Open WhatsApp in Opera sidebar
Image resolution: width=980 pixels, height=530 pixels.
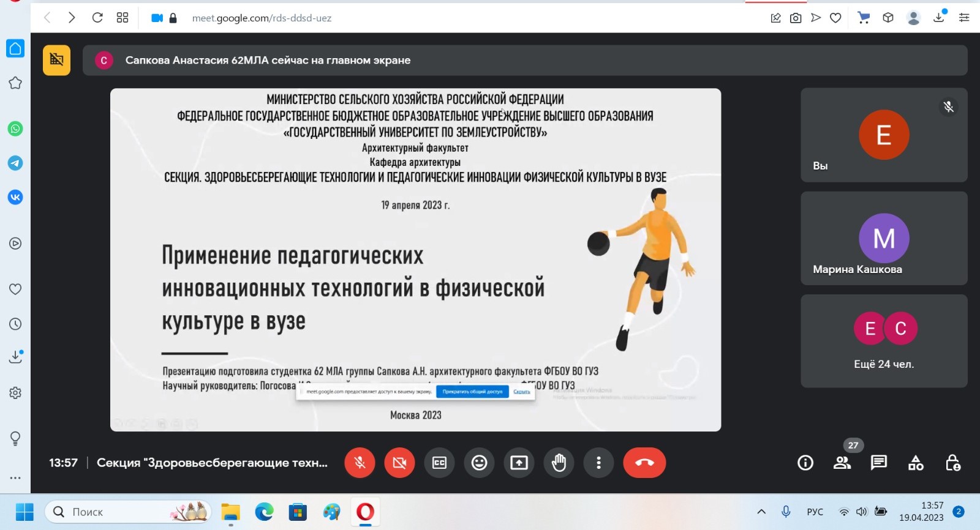15,129
